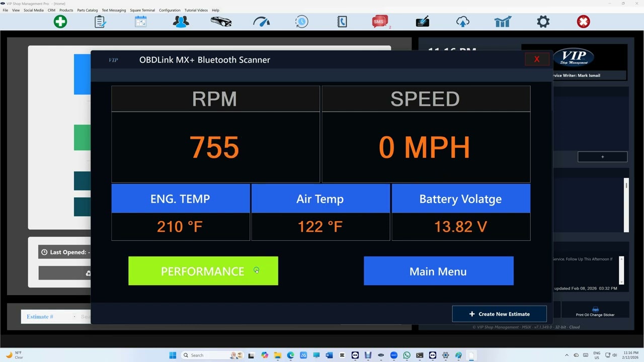Click the notes box scrollbar in right panel
The image size is (644, 362).
621,270
